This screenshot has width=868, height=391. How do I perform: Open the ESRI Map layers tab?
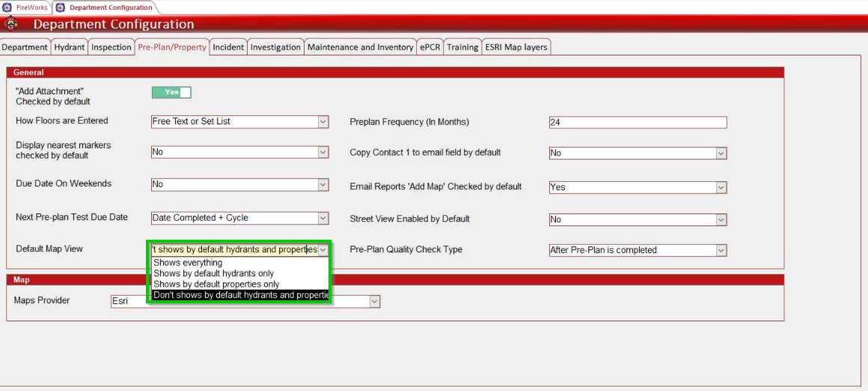[x=516, y=47]
